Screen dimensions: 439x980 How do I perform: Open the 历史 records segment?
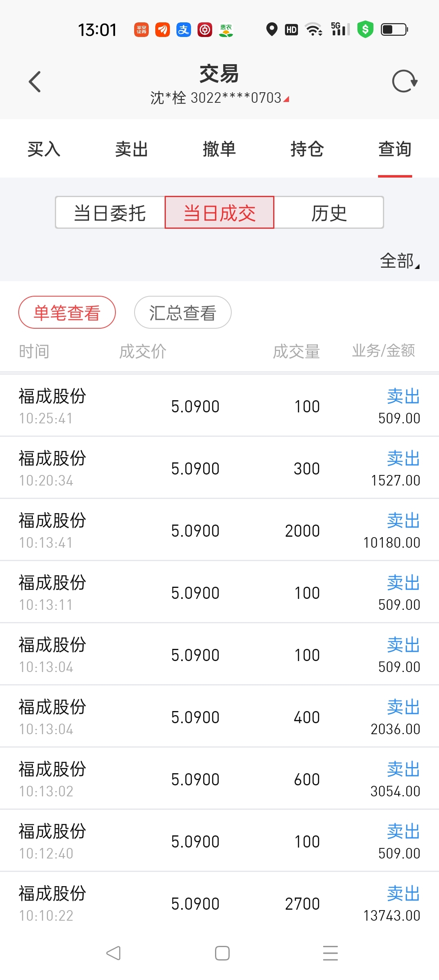[x=329, y=212]
